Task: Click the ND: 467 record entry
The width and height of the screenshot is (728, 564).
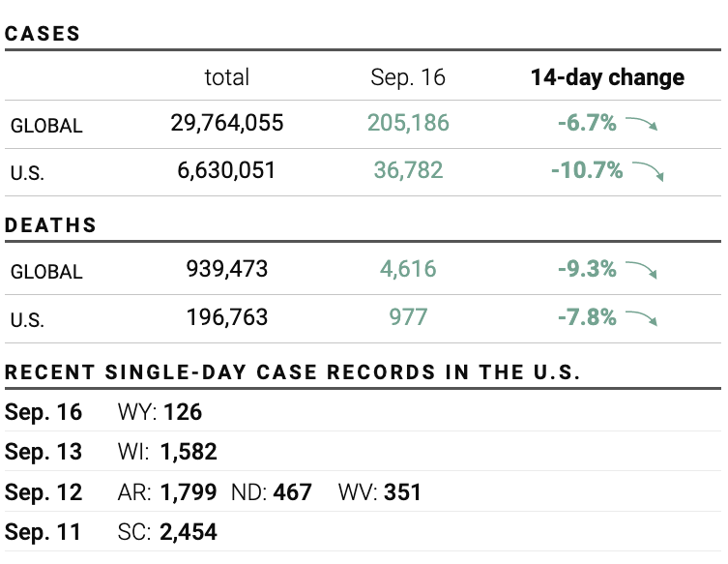Action: point(272,492)
